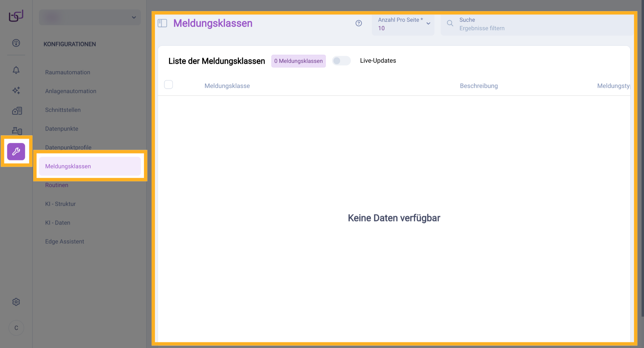The image size is (644, 348).
Task: Click the sidebar collapse icon next to Meldungsklassen
Action: click(162, 23)
